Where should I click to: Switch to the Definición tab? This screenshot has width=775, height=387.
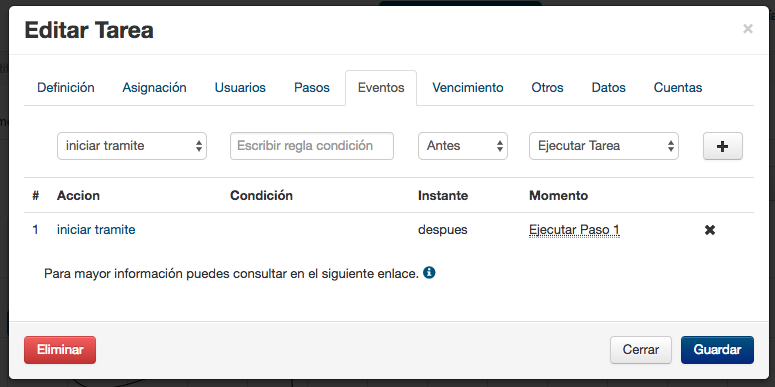66,87
